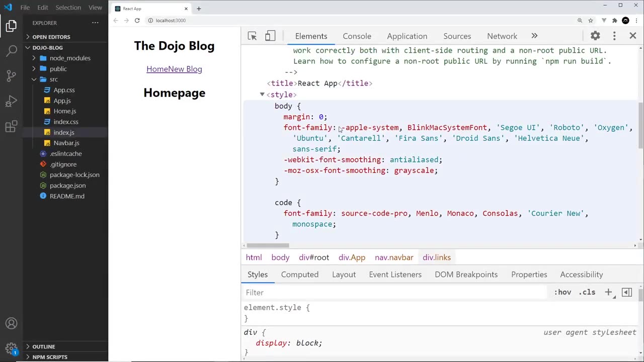Open the File menu in VS Code
The image size is (644, 362).
25,8
